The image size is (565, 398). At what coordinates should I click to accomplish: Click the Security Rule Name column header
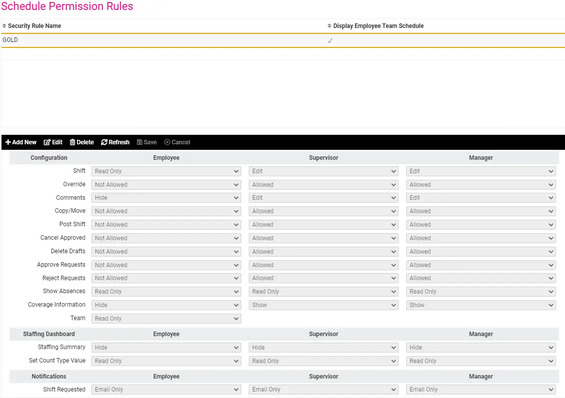pos(34,26)
